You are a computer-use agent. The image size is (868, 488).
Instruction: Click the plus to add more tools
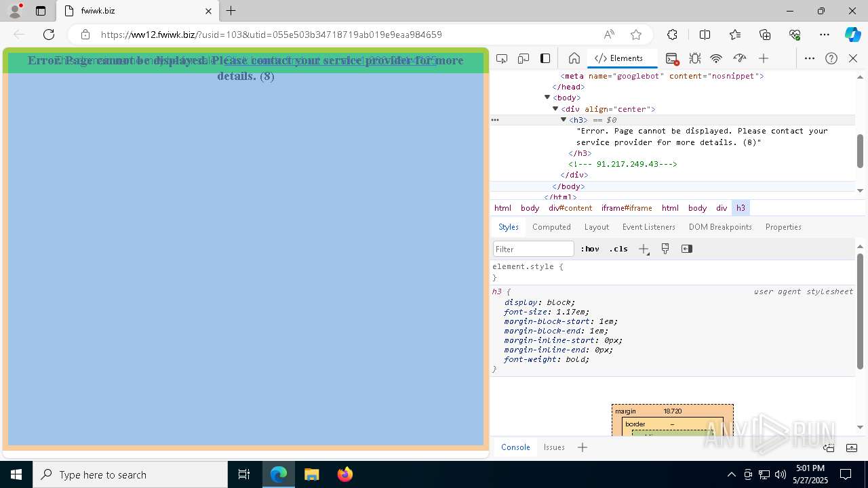[x=764, y=58]
